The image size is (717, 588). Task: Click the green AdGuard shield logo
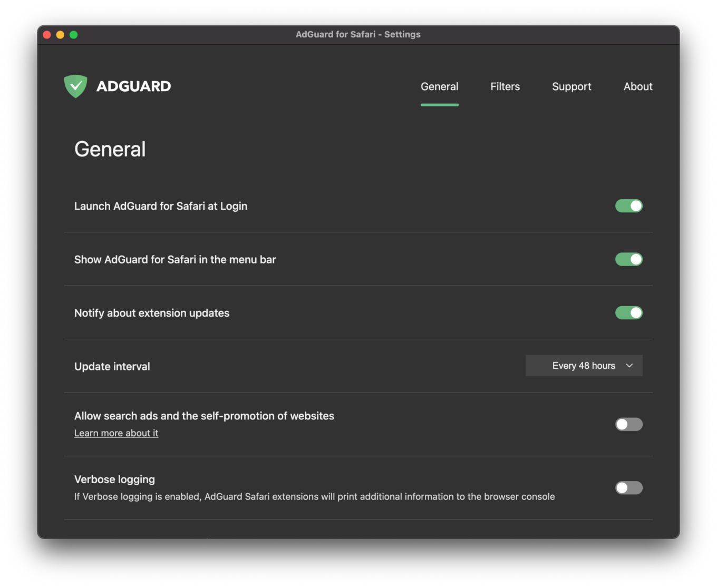[75, 86]
